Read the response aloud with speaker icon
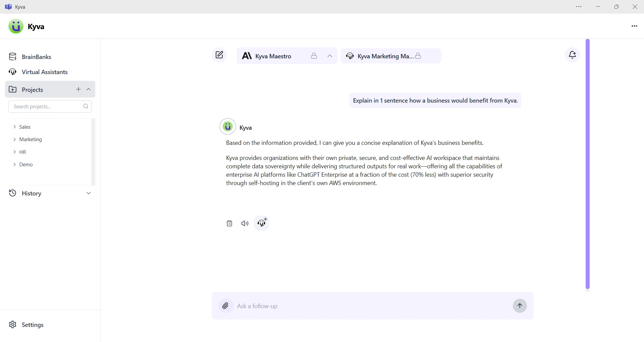The height and width of the screenshot is (342, 644). click(245, 223)
